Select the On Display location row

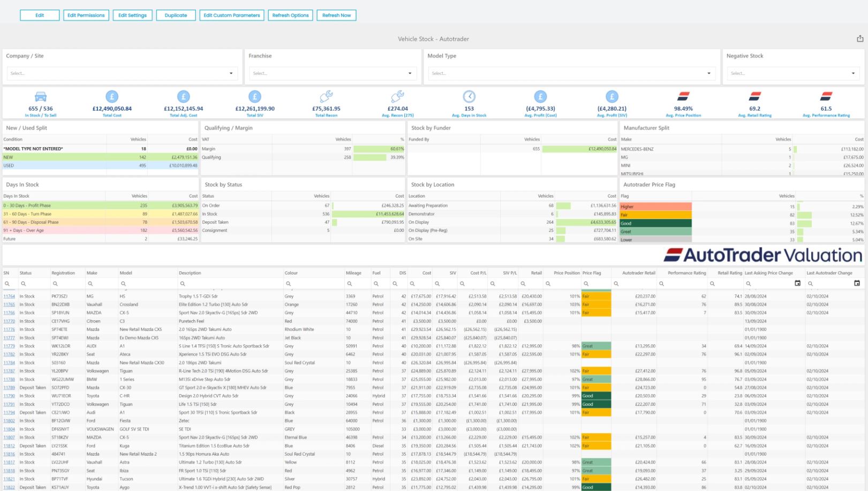pyautogui.click(x=512, y=222)
